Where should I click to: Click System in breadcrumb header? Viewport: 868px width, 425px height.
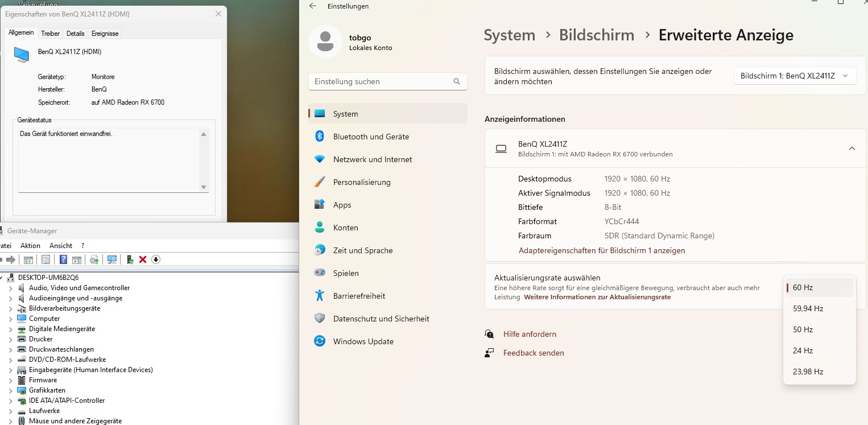(x=509, y=35)
